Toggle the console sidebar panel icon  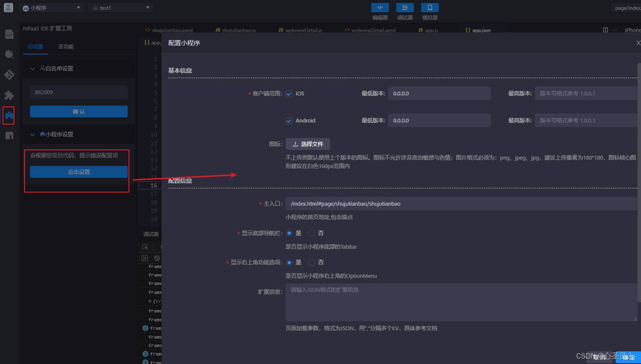coord(145,258)
